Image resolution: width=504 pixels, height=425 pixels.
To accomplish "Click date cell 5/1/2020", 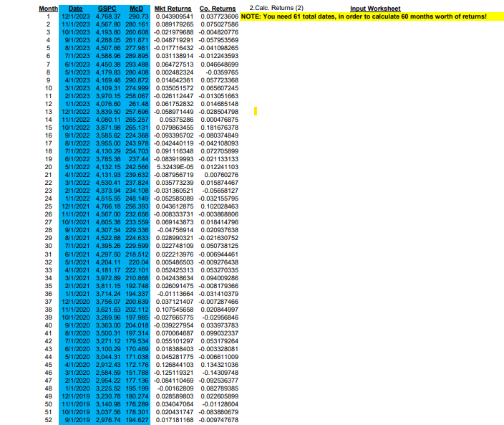I will point(77,357).
